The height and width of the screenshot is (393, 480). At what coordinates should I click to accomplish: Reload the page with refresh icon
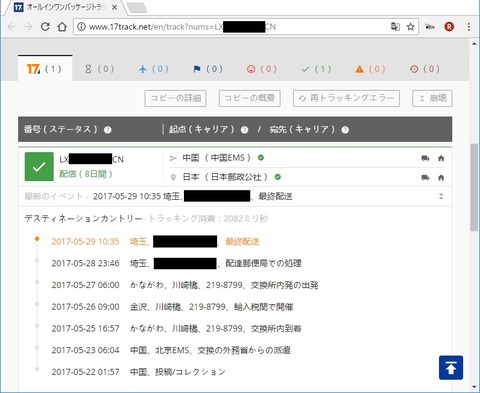[45, 27]
